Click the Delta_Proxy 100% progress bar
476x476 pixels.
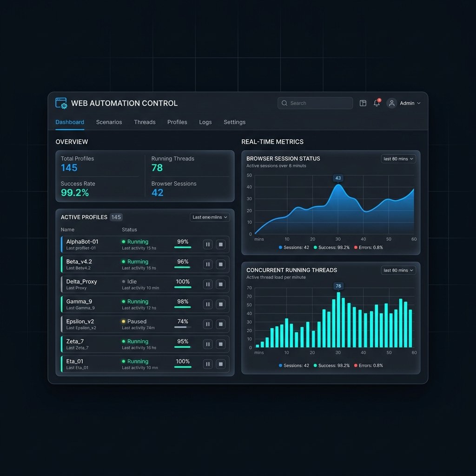tap(183, 287)
